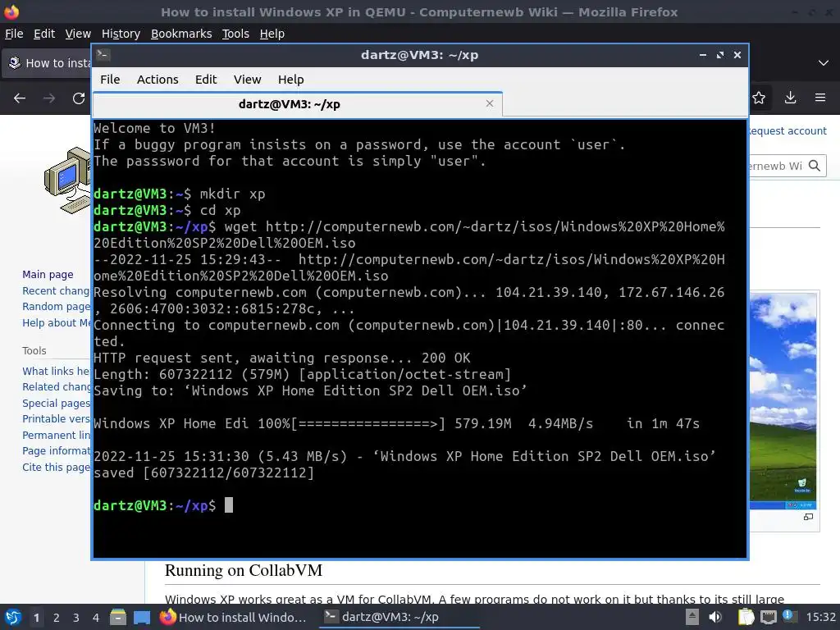840x630 pixels.
Task: Switch to workspace 1
Action: click(x=36, y=618)
